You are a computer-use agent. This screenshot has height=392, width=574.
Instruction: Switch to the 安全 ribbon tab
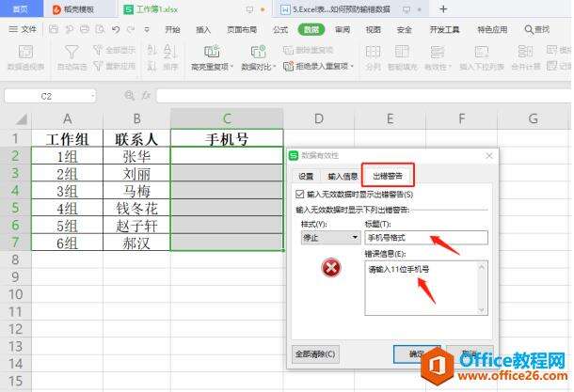404,30
